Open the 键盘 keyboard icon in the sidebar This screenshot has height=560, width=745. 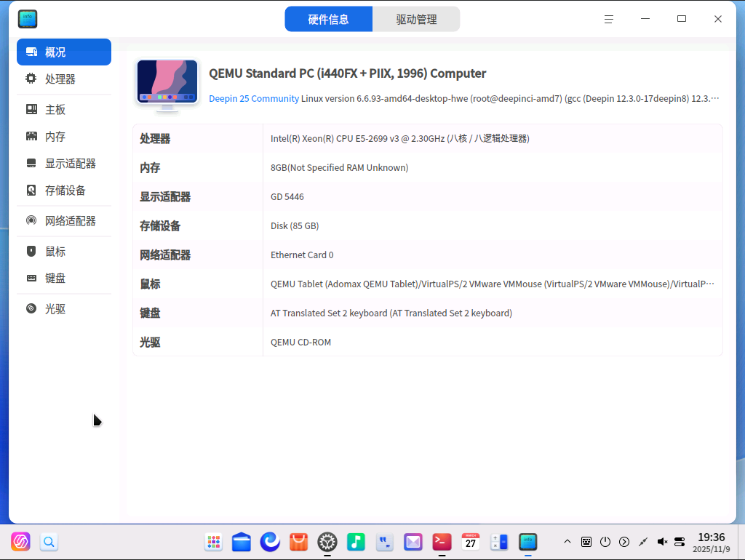point(31,278)
